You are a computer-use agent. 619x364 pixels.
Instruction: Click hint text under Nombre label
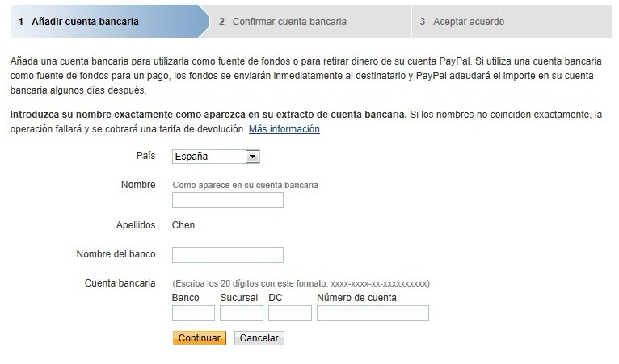click(x=245, y=185)
